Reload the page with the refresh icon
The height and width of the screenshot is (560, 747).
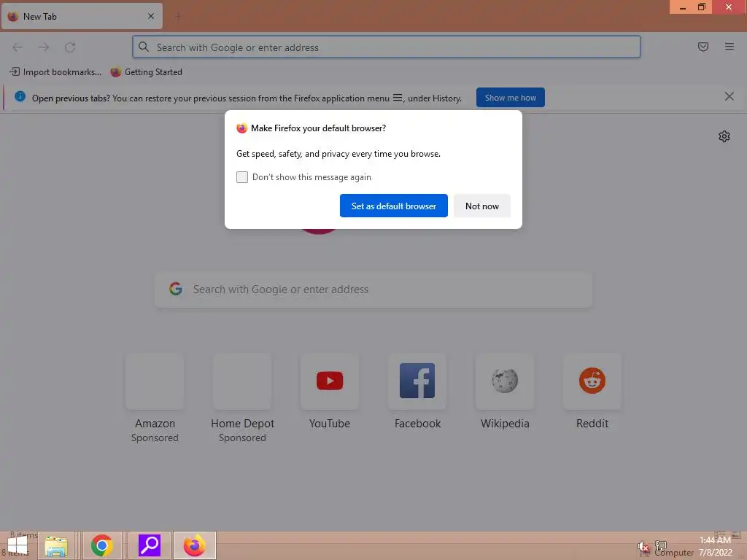point(70,47)
